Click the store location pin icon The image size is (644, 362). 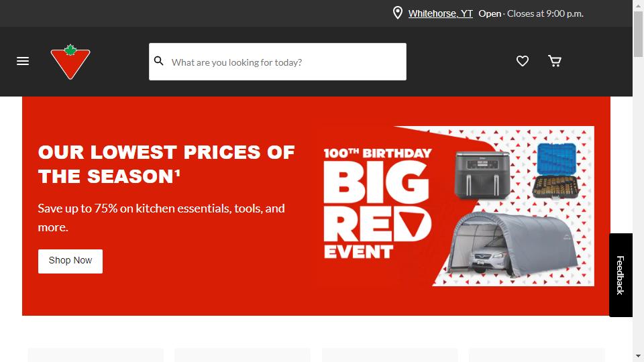coord(398,13)
